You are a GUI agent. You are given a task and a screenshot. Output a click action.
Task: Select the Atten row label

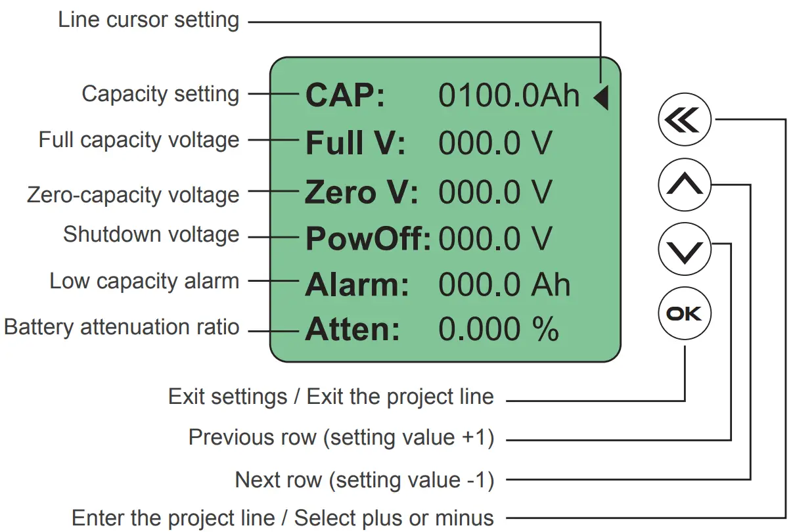[x=352, y=330]
